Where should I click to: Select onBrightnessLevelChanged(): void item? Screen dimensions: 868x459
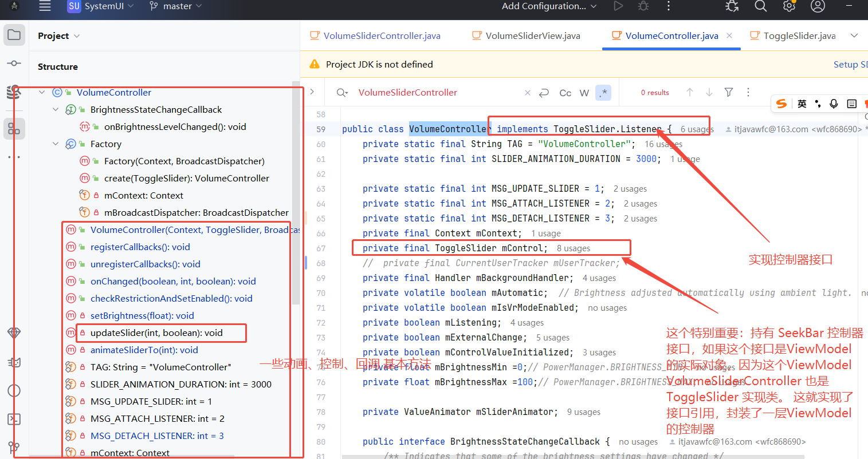tap(175, 126)
